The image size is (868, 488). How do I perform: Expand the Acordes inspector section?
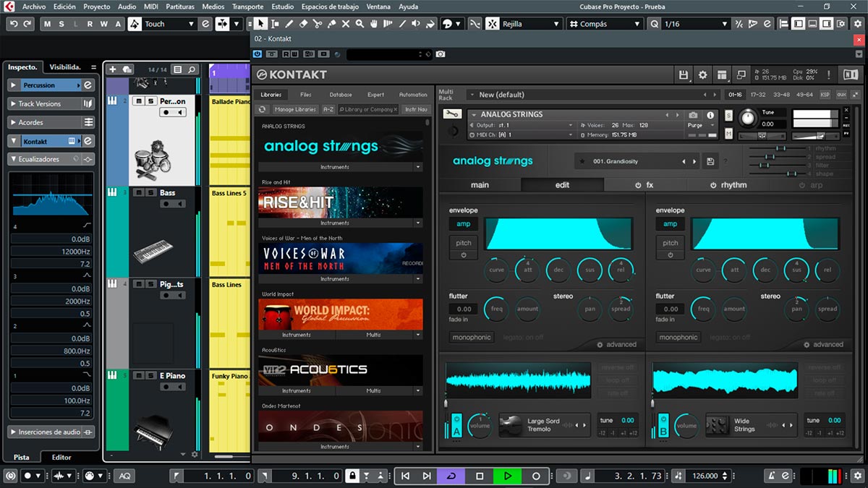click(52, 122)
